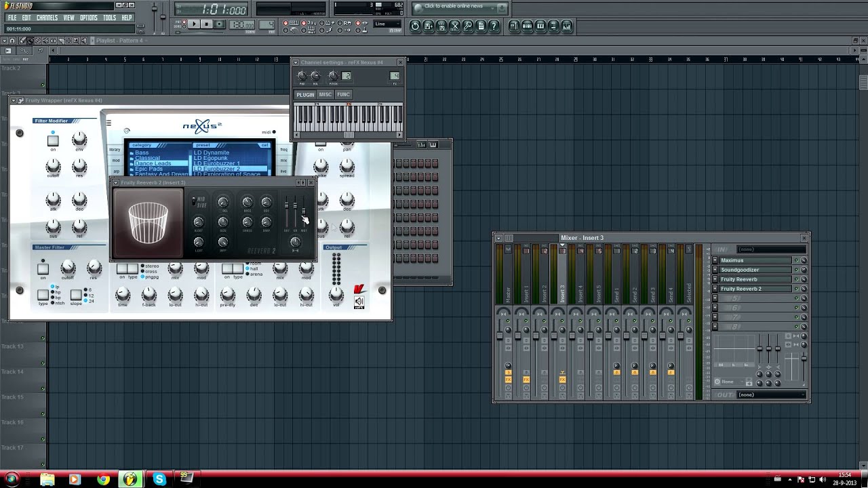This screenshot has width=868, height=488.
Task: Toggle the Master track FX button
Action: (x=508, y=380)
